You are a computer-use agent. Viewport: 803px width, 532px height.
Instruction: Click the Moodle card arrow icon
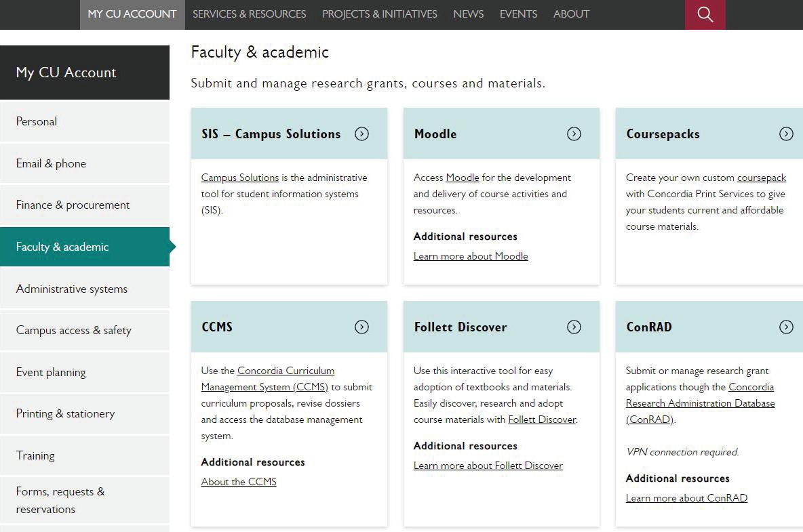click(x=574, y=134)
